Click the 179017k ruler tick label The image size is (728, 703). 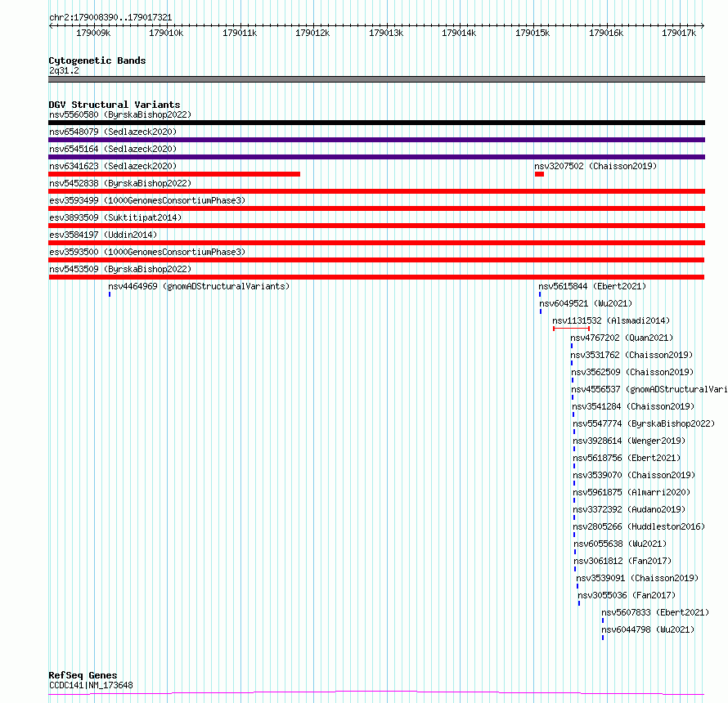click(x=679, y=34)
